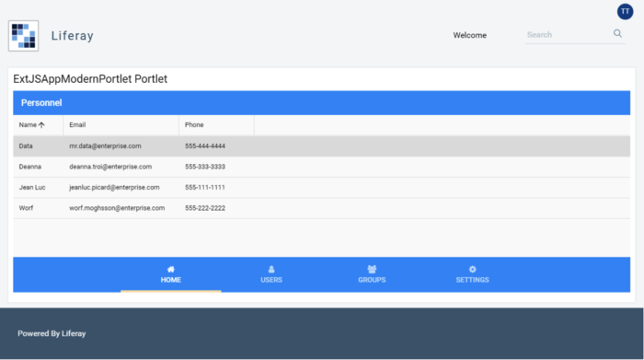Switch to the HOME tab label
Viewport: 644px width, 360px height.
pos(171,280)
